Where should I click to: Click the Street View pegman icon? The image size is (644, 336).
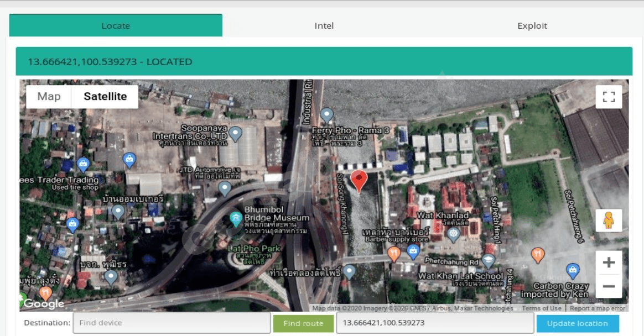[609, 221]
